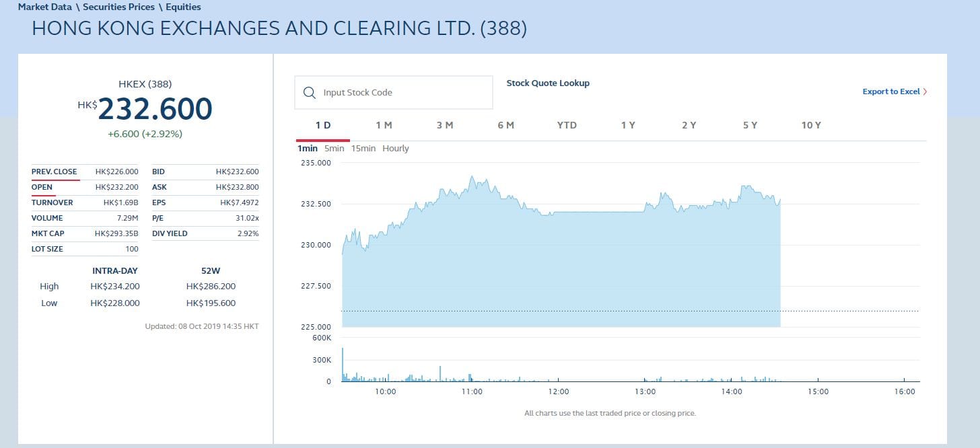This screenshot has width=980, height=448.
Task: Open the 10 Y chart range
Action: point(811,126)
